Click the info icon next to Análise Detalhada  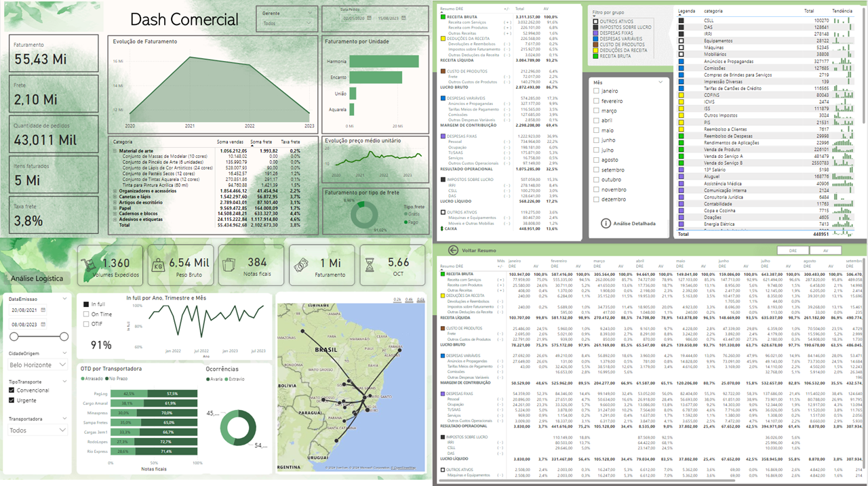(x=606, y=223)
